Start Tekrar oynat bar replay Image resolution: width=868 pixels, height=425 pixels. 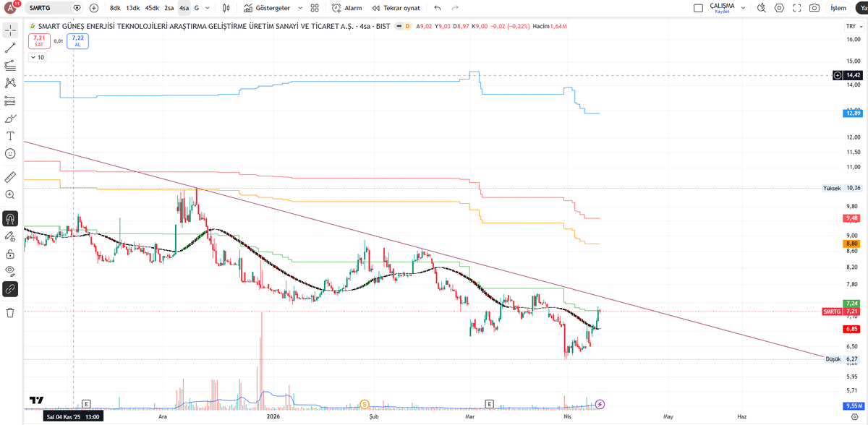click(x=396, y=8)
